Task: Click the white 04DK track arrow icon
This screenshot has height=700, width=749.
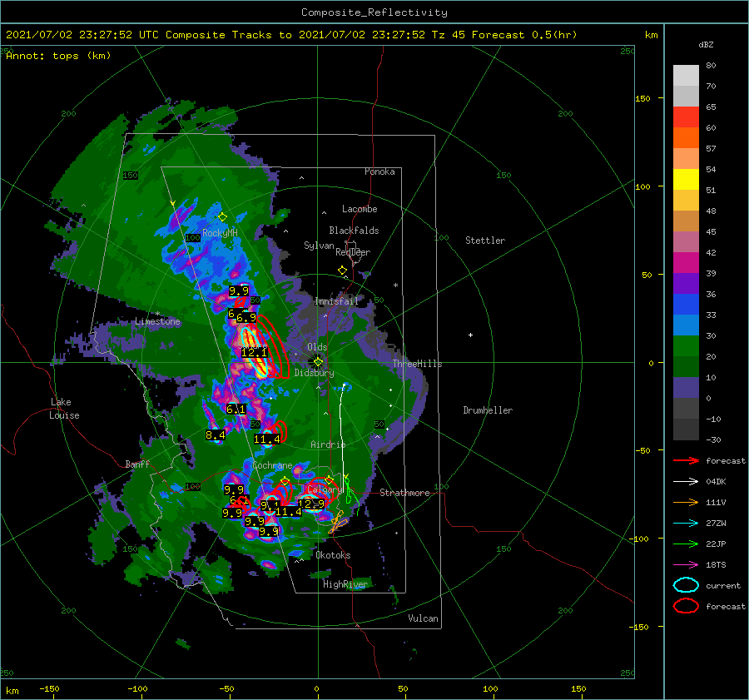Action: coord(686,481)
